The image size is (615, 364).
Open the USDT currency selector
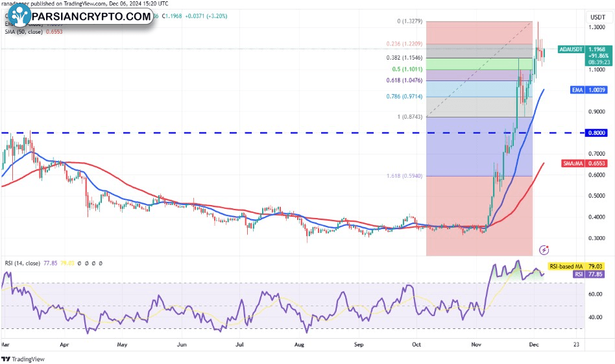tap(597, 18)
